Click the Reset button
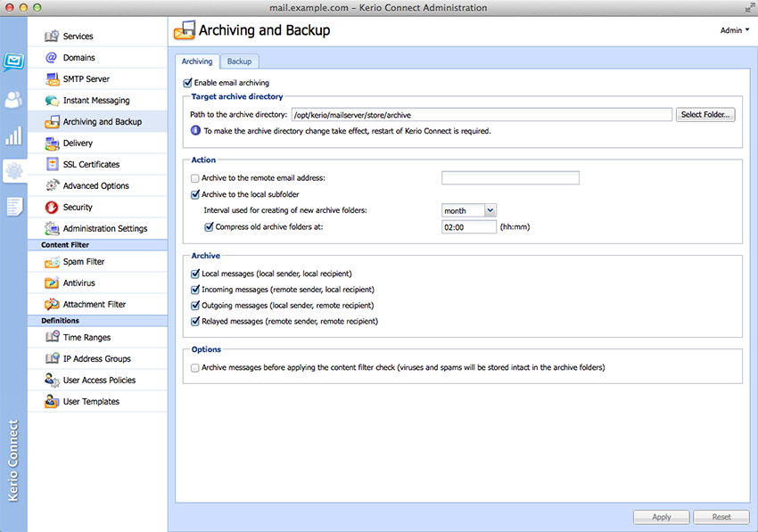758x532 pixels. [721, 517]
